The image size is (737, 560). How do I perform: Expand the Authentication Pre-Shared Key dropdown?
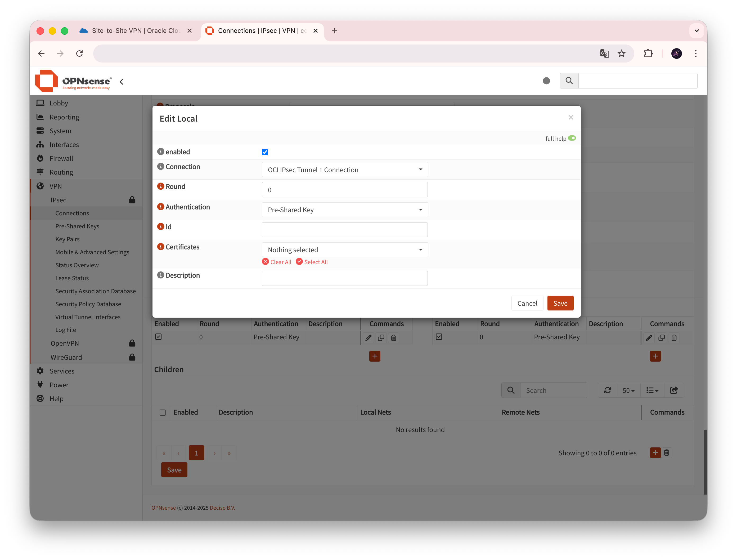coord(344,210)
